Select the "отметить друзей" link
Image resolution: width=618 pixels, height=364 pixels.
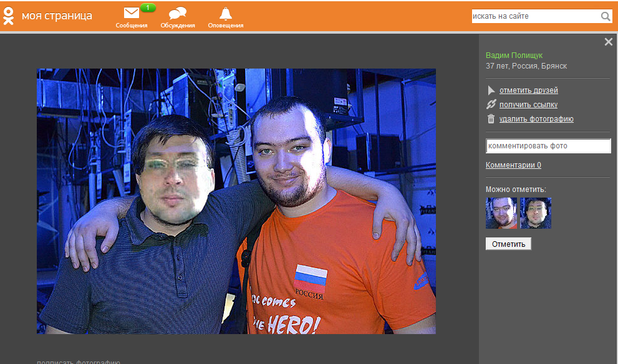pos(528,90)
